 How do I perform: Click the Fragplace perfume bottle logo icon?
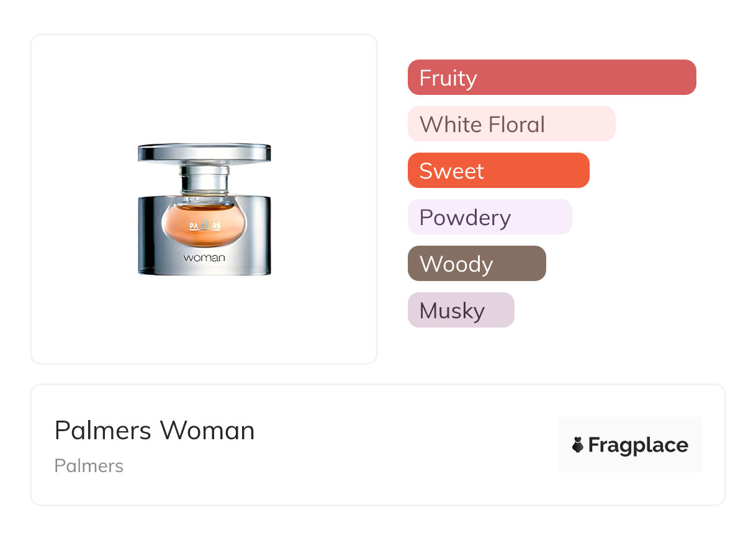pyautogui.click(x=578, y=445)
